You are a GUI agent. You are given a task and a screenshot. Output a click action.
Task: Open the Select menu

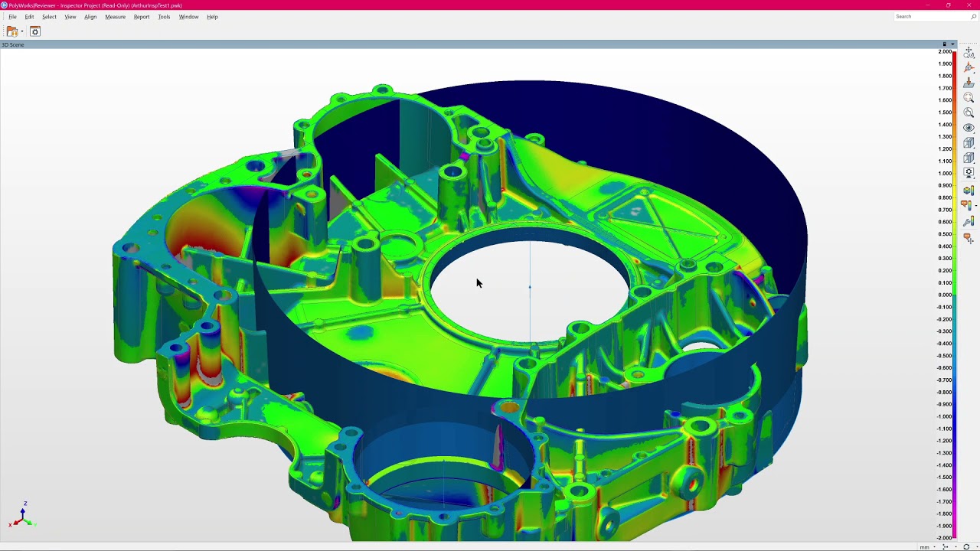pos(49,17)
